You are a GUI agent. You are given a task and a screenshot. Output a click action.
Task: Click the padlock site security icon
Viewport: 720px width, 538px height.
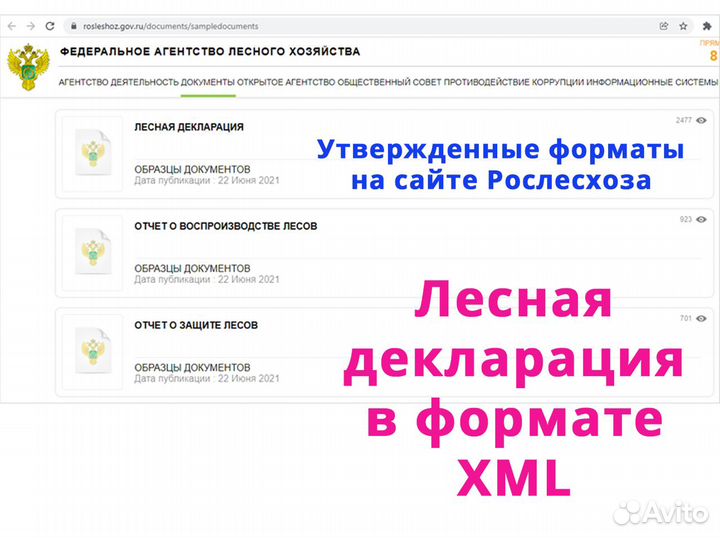(73, 27)
